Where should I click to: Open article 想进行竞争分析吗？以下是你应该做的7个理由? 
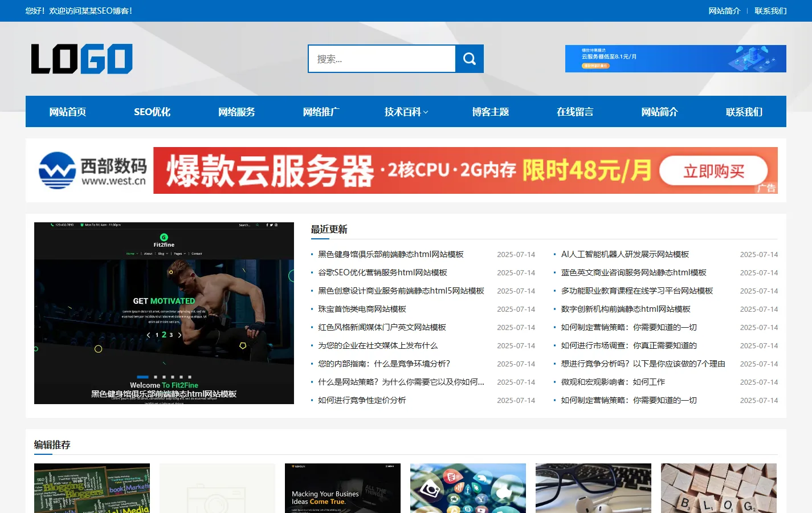[643, 364]
